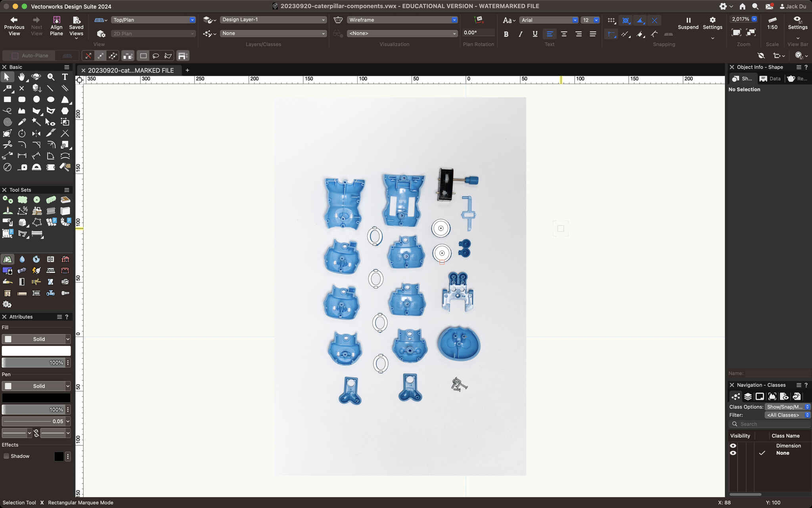Select the 20230920-cat...MARKED FILE document tab
Screen dimensions: 812x508
click(x=130, y=70)
